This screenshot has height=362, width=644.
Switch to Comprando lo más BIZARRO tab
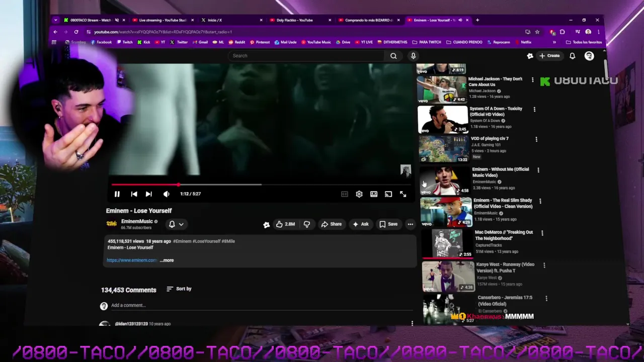[369, 20]
